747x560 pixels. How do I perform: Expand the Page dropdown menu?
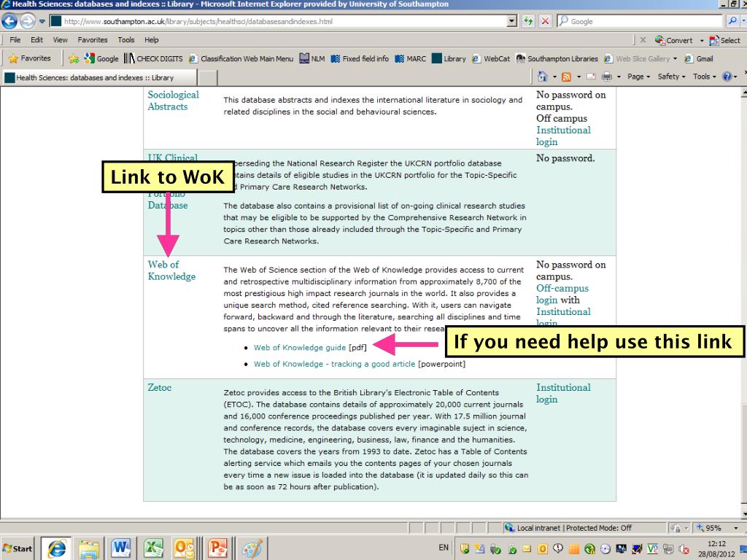638,77
